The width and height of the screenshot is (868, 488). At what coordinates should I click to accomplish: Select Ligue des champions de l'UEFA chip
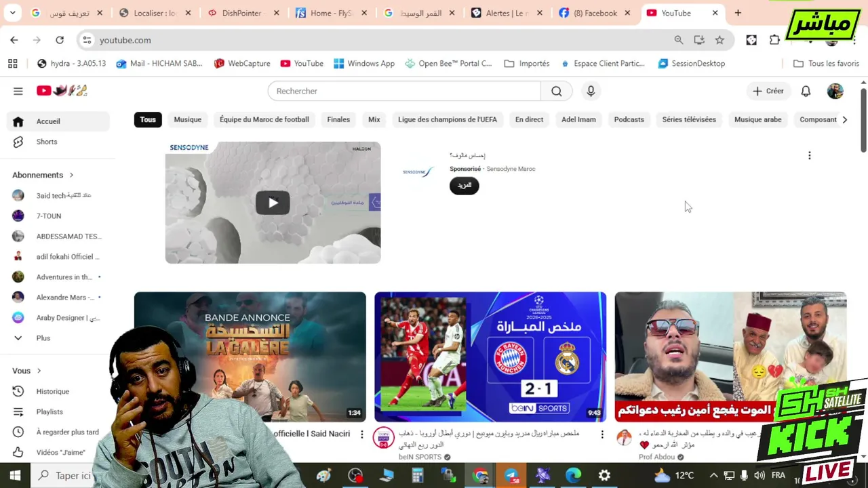point(448,119)
